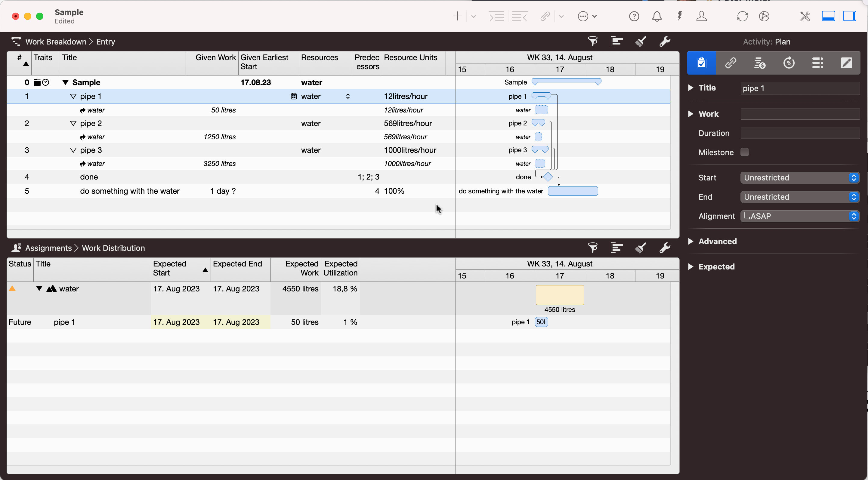Screen dimensions: 868x480
Task: Click the Duration input field
Action: 800,133
